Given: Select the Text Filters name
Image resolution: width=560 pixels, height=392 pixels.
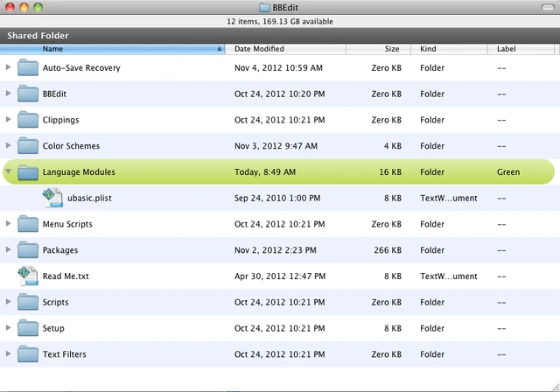Looking at the screenshot, I should pyautogui.click(x=64, y=354).
